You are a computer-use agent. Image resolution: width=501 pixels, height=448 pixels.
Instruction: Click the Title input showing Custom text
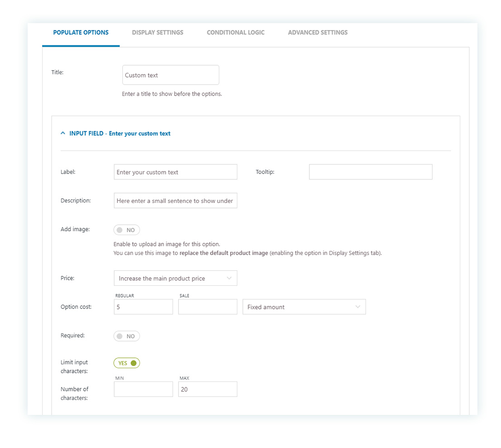[x=170, y=75]
